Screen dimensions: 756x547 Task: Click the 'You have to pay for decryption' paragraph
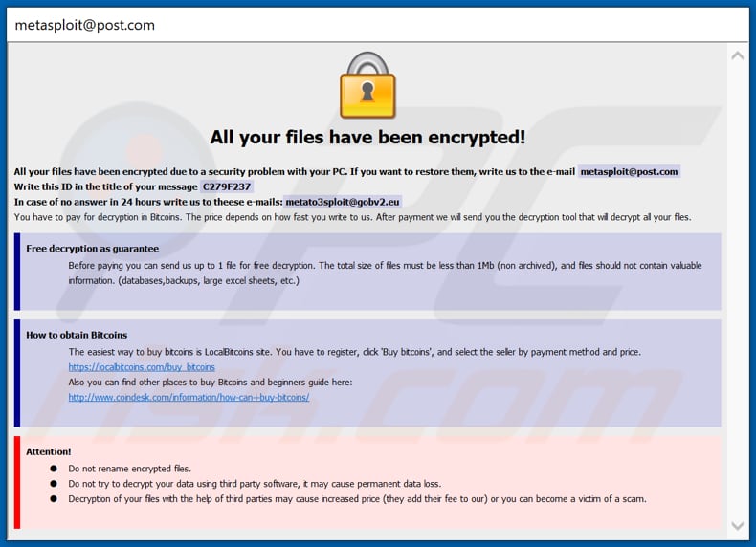point(352,217)
